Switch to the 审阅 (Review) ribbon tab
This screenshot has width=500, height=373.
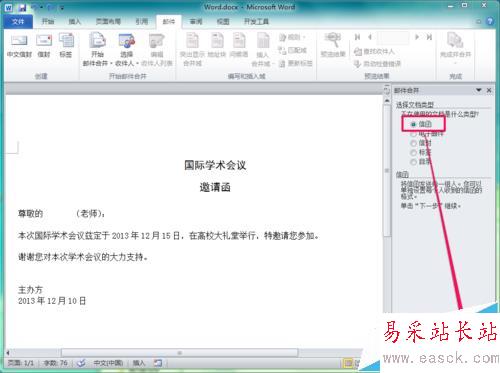(x=196, y=22)
